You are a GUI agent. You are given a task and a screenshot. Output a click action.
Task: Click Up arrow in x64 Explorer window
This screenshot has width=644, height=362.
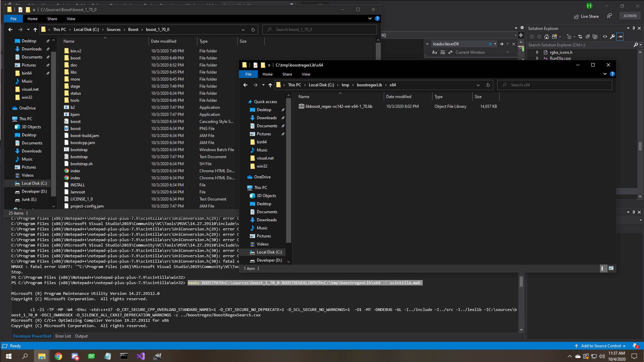click(x=270, y=85)
